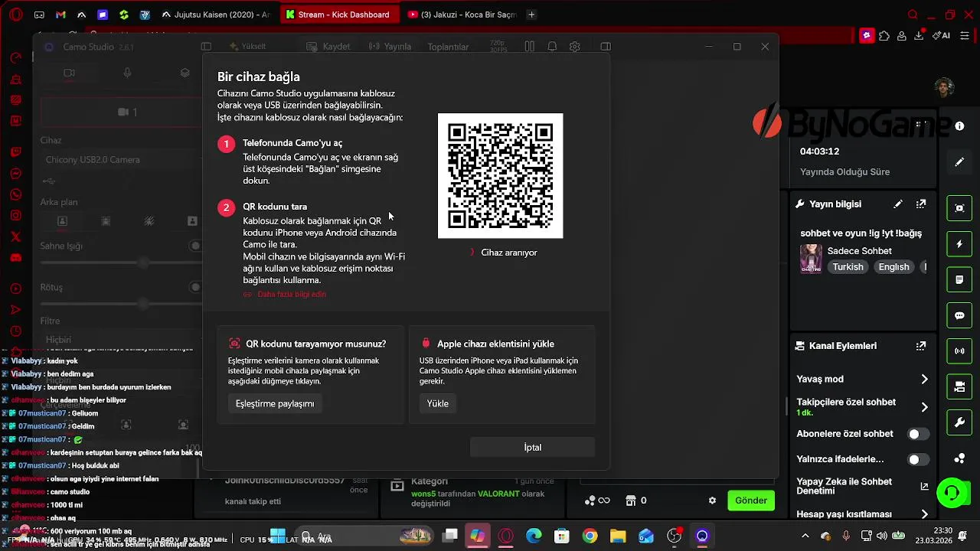The width and height of the screenshot is (980, 551).
Task: Pop out the Kanal Eylemleri panel
Action: pyautogui.click(x=921, y=346)
